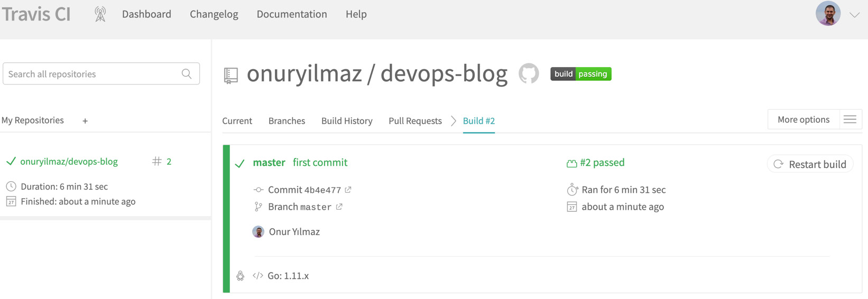This screenshot has width=868, height=299.
Task: Open the #2 passed build link
Action: click(x=602, y=163)
